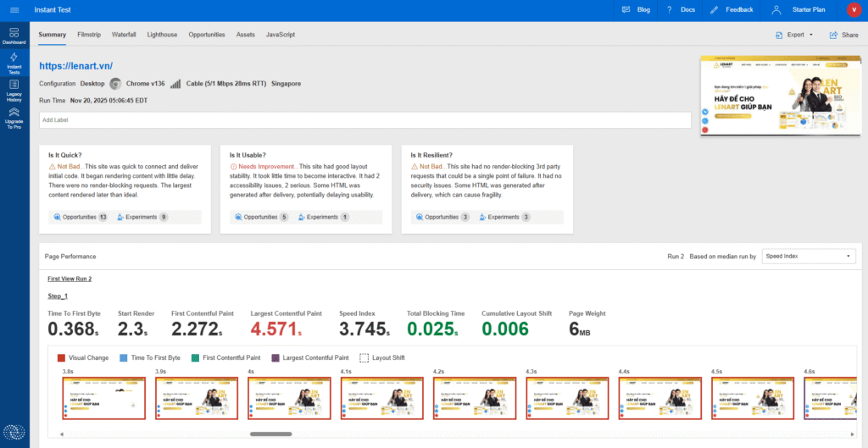The width and height of the screenshot is (868, 448).
Task: Click Opportunities icon in Is It Resilient card
Action: (x=420, y=218)
